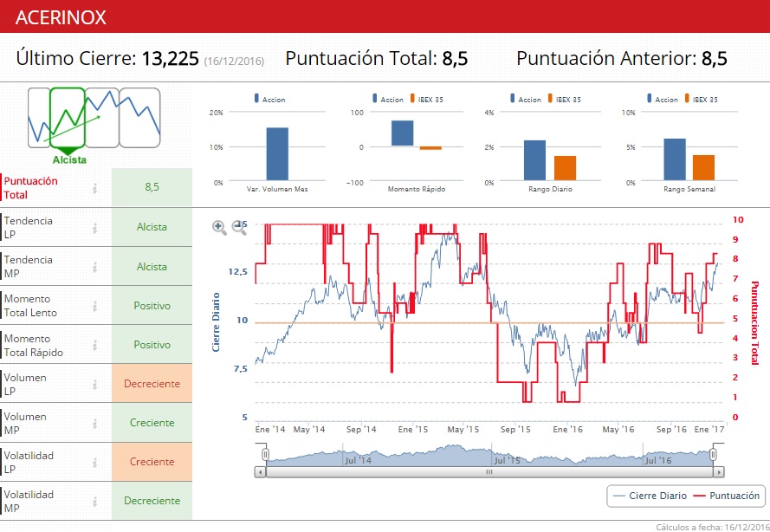Screen dimensions: 770x532
Task: Toggle IBEX 35 legend in Momento Rápido chart
Action: tap(426, 100)
